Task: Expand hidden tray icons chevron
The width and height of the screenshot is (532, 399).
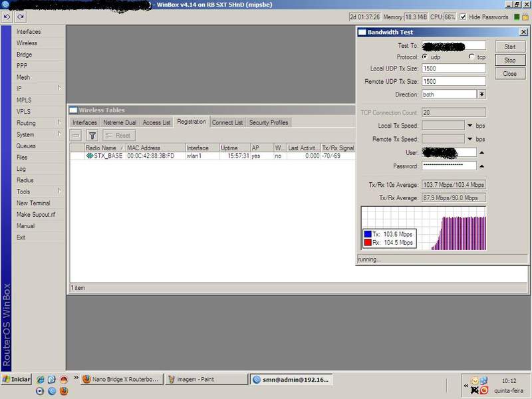Action: point(466,386)
